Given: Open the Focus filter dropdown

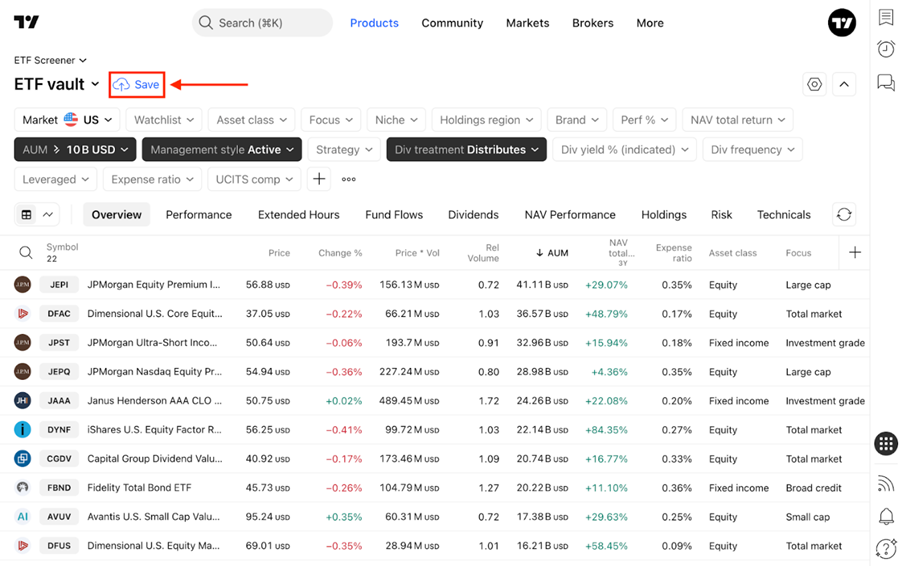Looking at the screenshot, I should [x=331, y=120].
